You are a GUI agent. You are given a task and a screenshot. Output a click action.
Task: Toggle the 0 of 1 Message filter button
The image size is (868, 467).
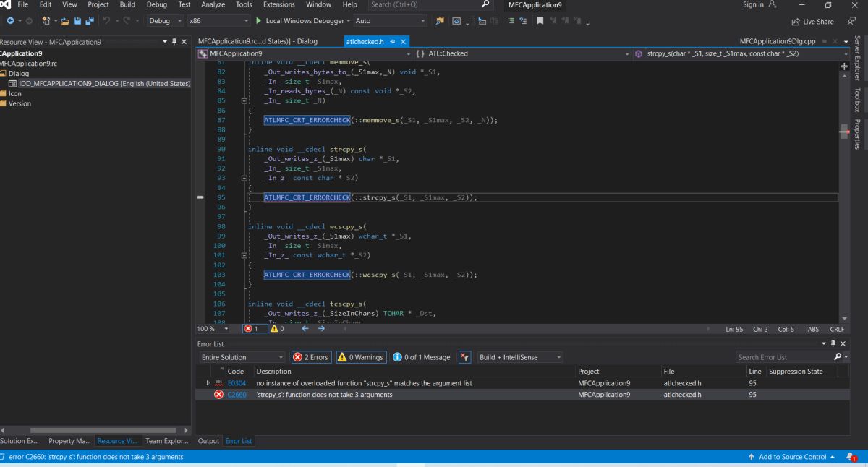click(421, 357)
